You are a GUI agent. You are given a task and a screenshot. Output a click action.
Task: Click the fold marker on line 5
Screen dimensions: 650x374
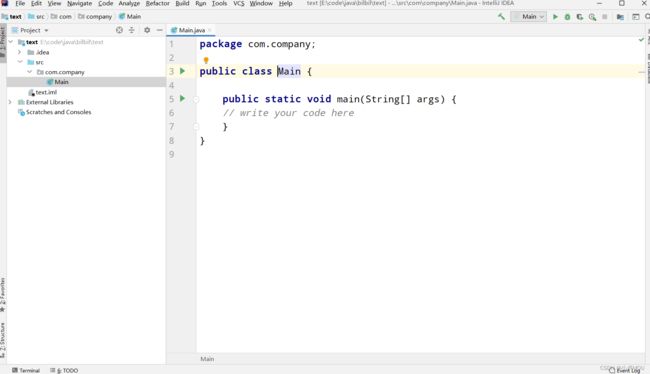click(x=196, y=100)
